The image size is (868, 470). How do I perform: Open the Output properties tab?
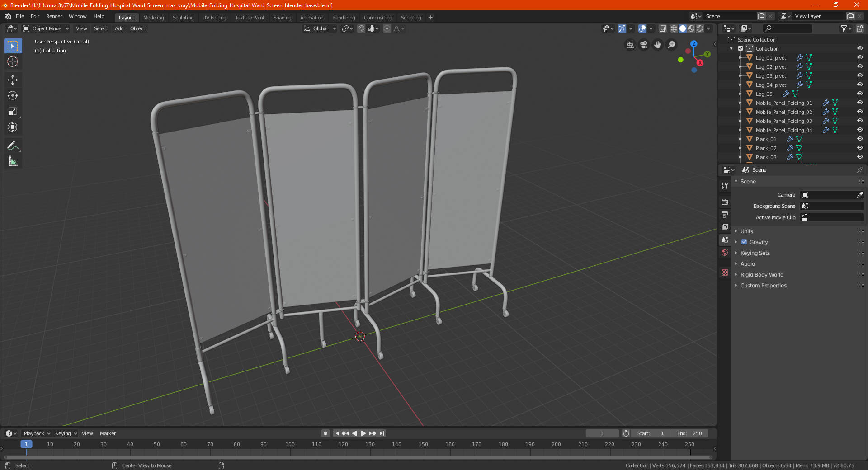pos(725,214)
